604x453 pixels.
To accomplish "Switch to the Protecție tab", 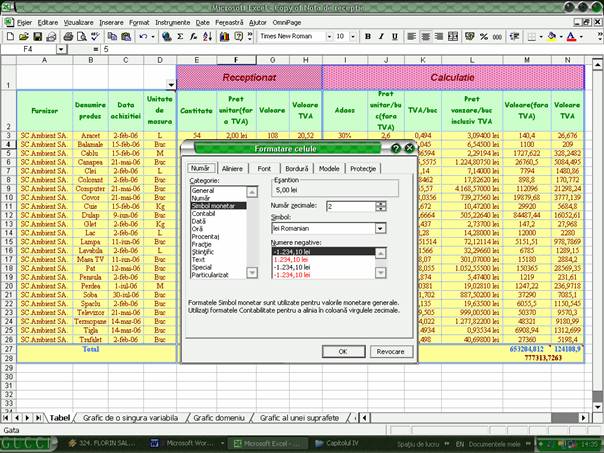I will coord(363,168).
